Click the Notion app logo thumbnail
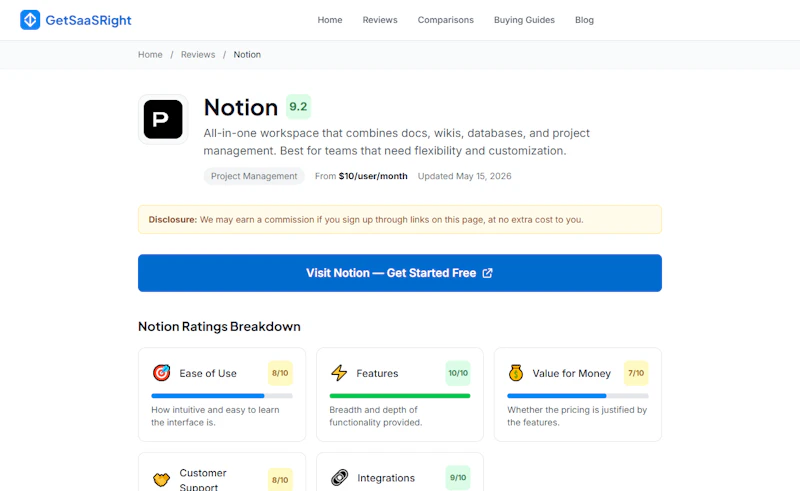The height and width of the screenshot is (491, 800). (163, 119)
